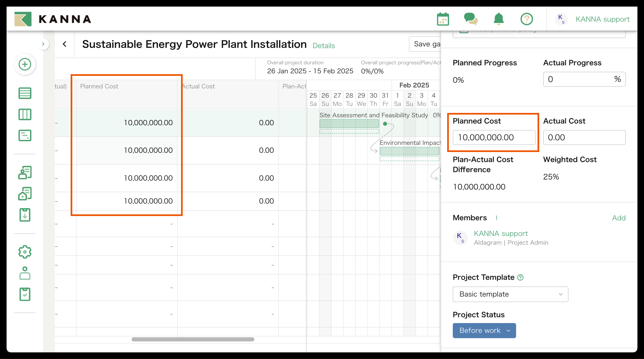Click the horizontal table scrollbar
This screenshot has width=644, height=359.
tap(193, 339)
